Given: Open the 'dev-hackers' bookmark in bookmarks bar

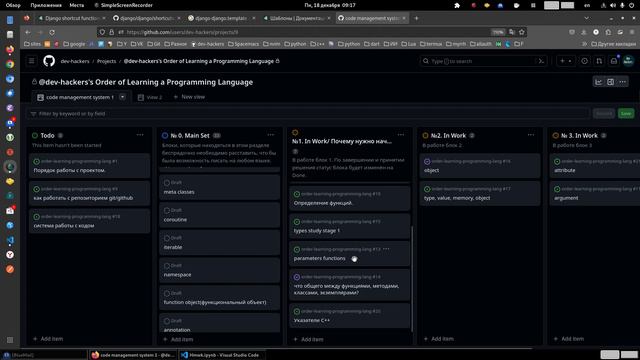Looking at the screenshot, I should coord(207,44).
